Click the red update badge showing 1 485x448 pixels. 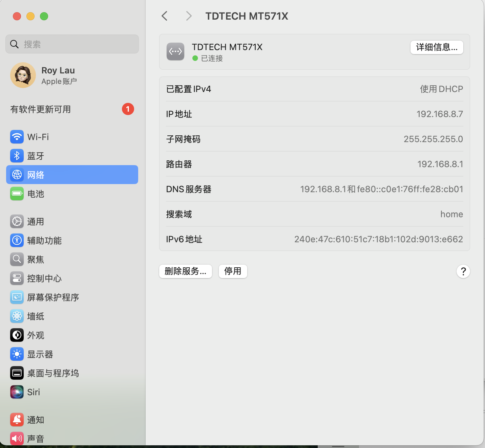(x=128, y=109)
